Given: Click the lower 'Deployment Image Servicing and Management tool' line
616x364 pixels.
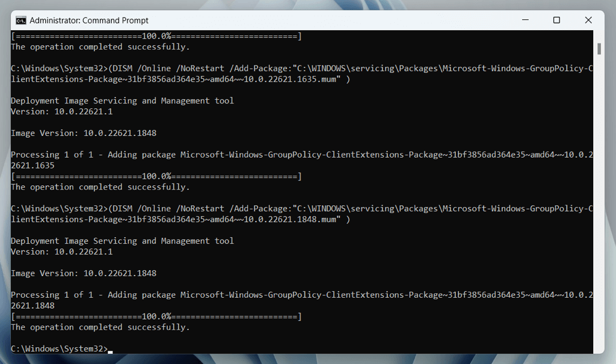Looking at the screenshot, I should [122, 241].
